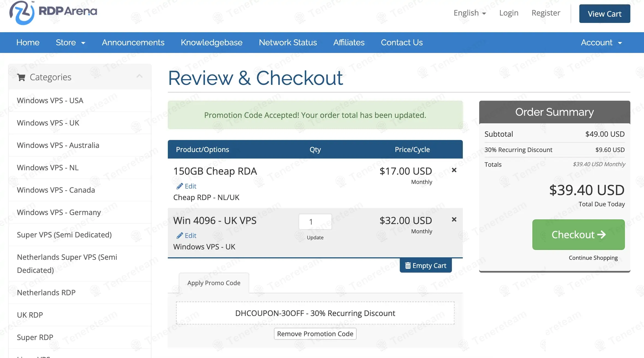The image size is (644, 358).
Task: Click pencil Edit icon for Win 4096 VPS
Action: [180, 236]
